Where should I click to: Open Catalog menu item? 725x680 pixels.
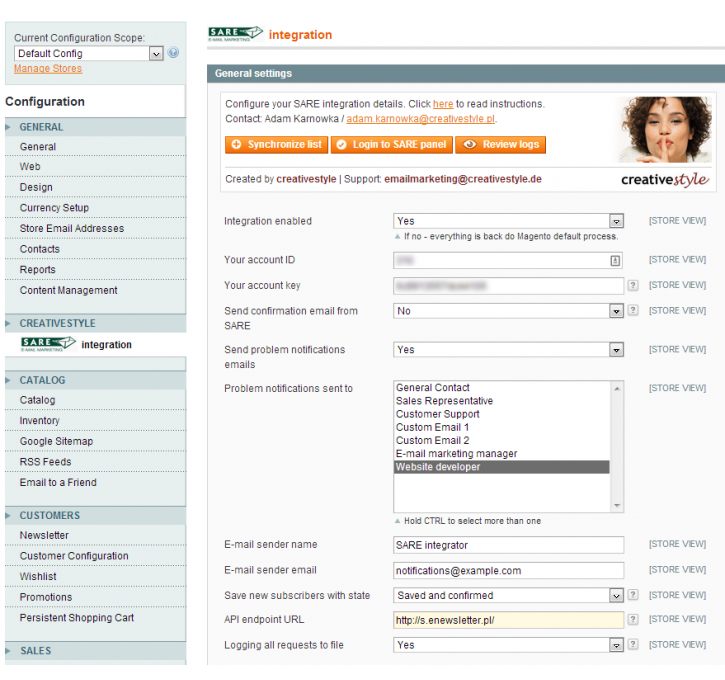tap(96, 400)
